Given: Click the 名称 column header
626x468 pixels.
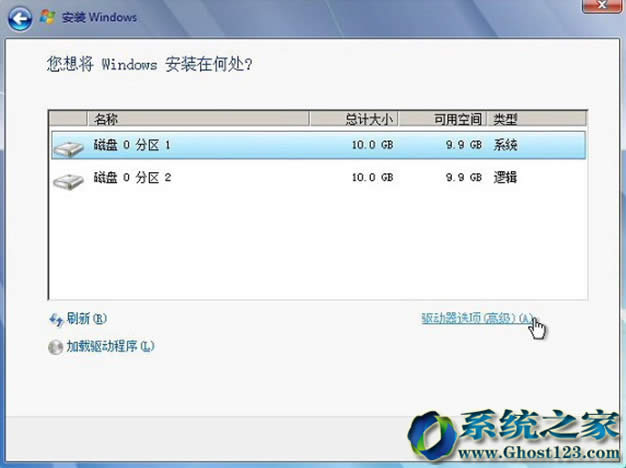Looking at the screenshot, I should click(x=106, y=119).
